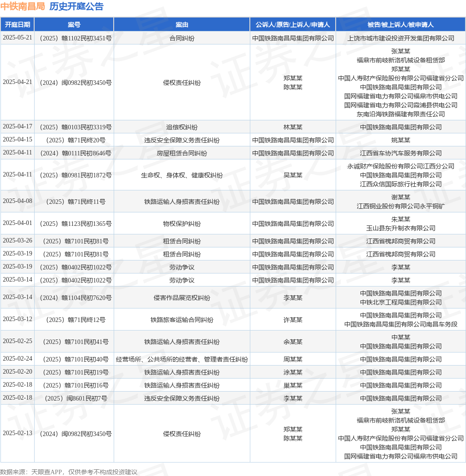Click the 房屋租赁合同纠纷 case cause
Viewport: 466px width, 476px height.
(182, 153)
